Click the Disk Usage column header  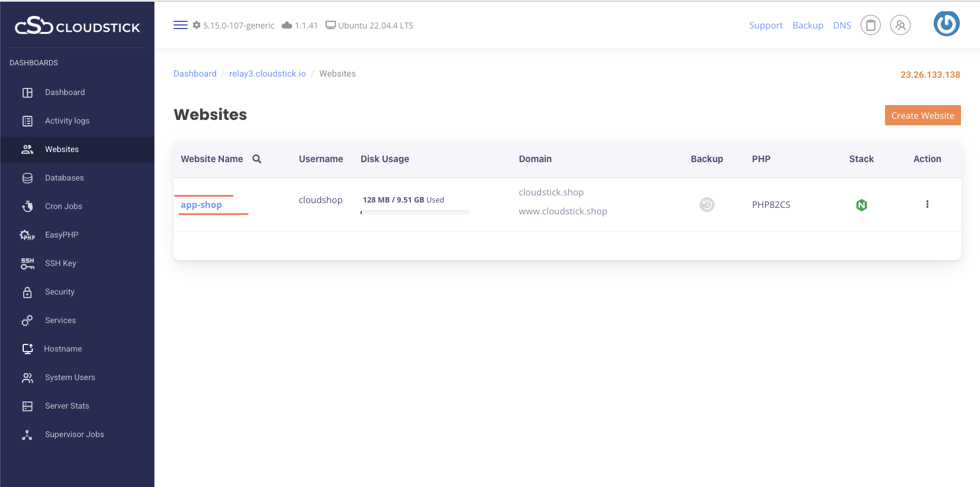[385, 159]
